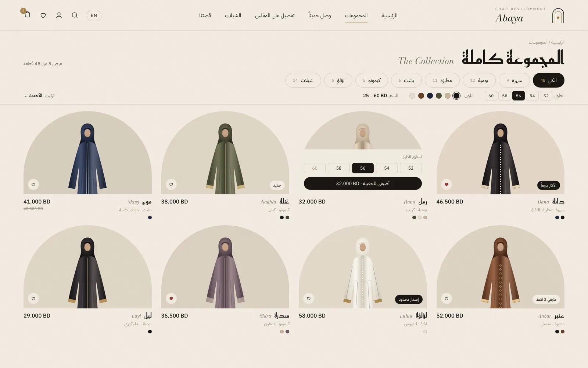Select the يومية 12 category pill

(479, 80)
